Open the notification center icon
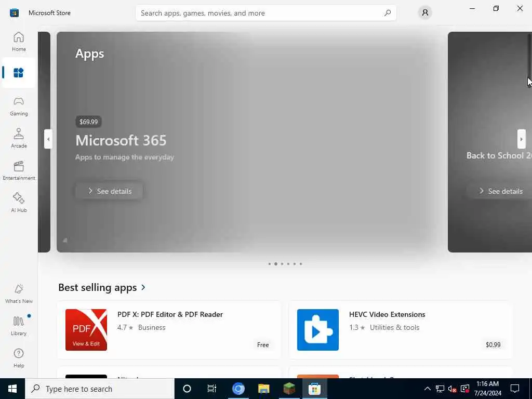Image resolution: width=532 pixels, height=399 pixels. [x=515, y=389]
